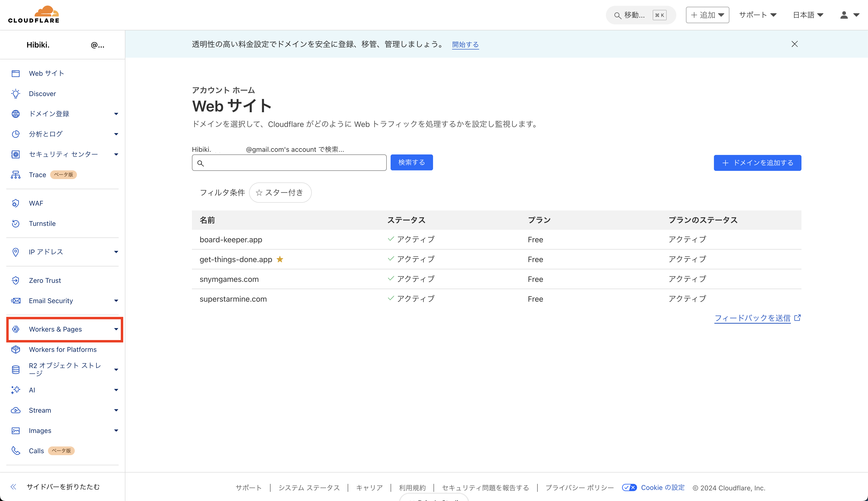Select the Workers for Platforms icon

[16, 349]
